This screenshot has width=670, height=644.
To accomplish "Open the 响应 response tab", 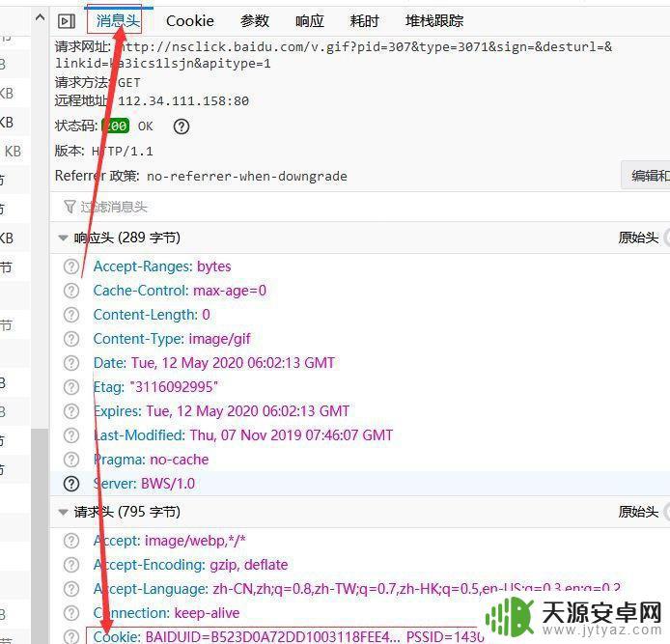I will tap(310, 21).
